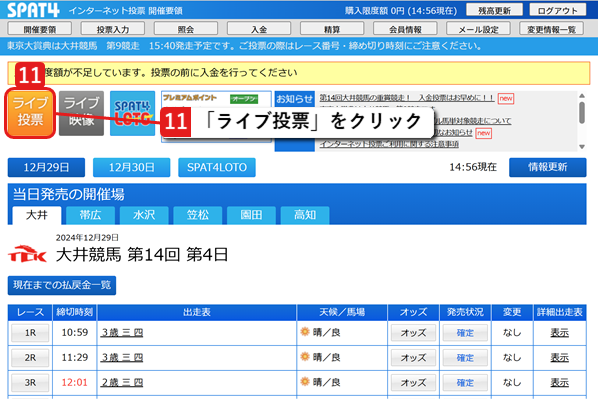Click the 2R sun weather icon
This screenshot has width=599, height=399.
pos(305,356)
